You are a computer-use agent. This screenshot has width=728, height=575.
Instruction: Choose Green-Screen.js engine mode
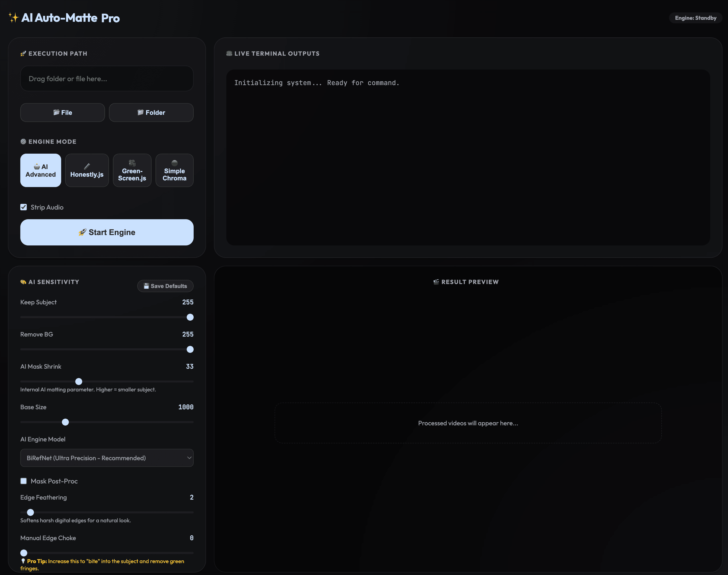tap(132, 170)
